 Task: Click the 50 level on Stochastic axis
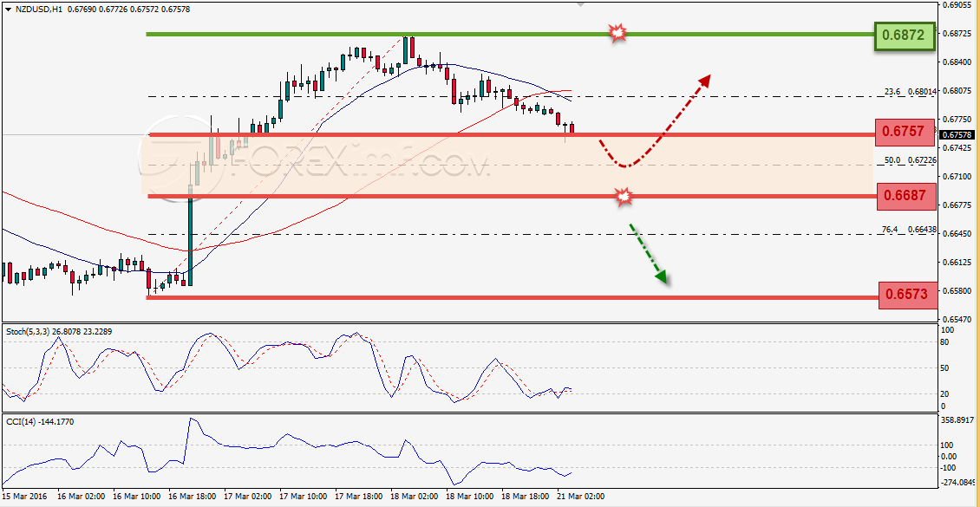point(945,367)
